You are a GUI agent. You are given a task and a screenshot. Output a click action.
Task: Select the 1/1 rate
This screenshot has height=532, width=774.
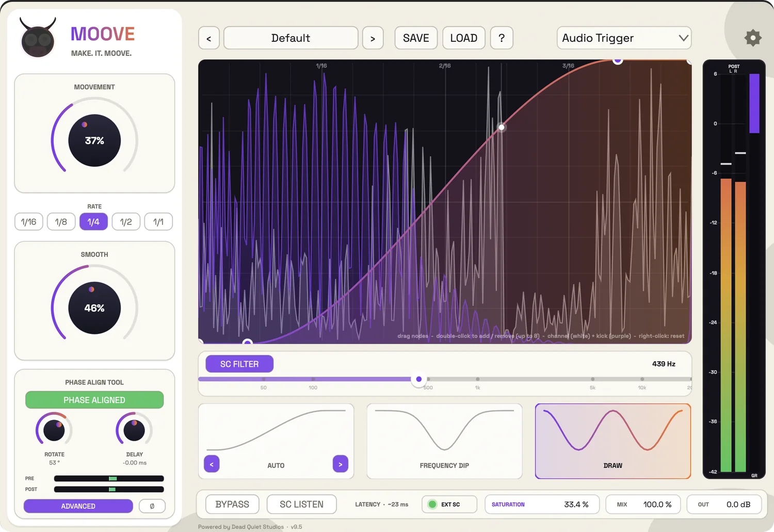point(158,222)
